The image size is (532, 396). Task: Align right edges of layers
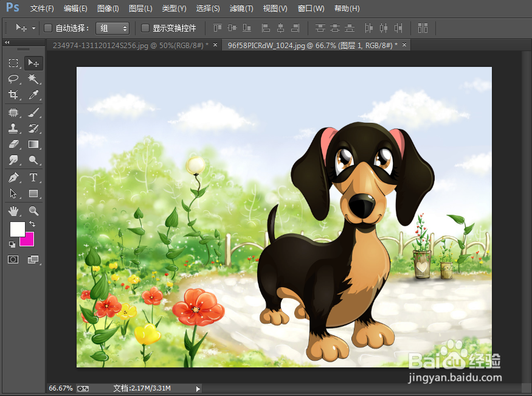pos(295,28)
